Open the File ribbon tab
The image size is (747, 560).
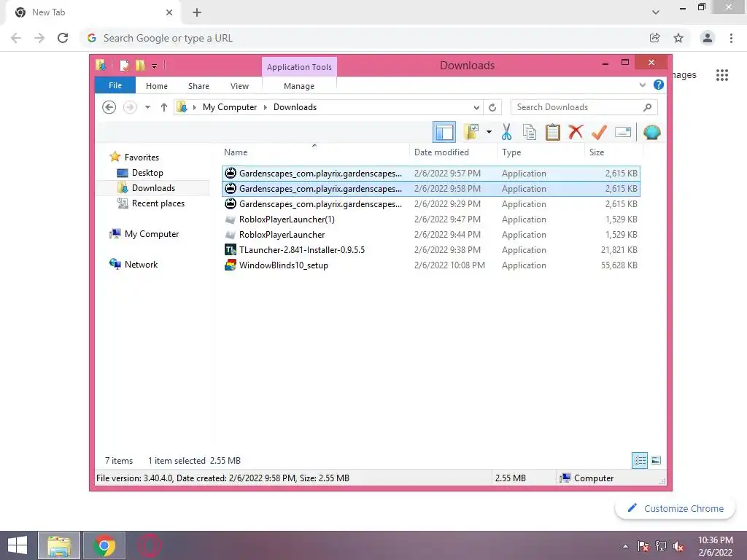[x=115, y=85]
